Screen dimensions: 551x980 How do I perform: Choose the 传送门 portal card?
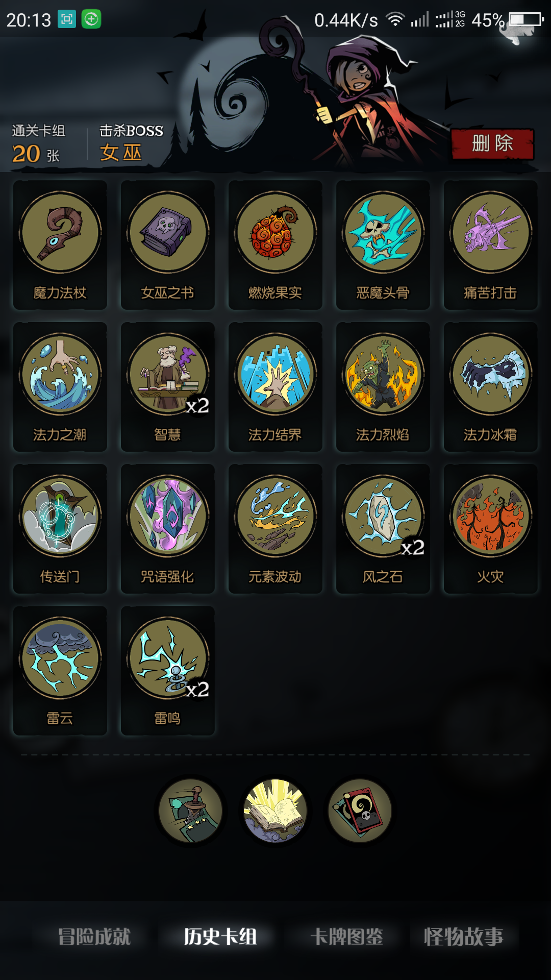(60, 529)
